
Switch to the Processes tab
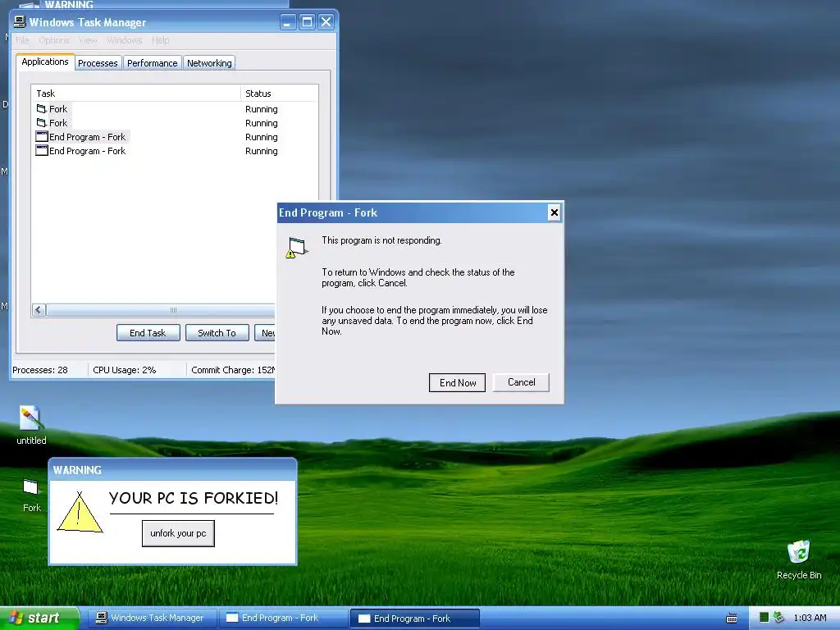tap(98, 63)
